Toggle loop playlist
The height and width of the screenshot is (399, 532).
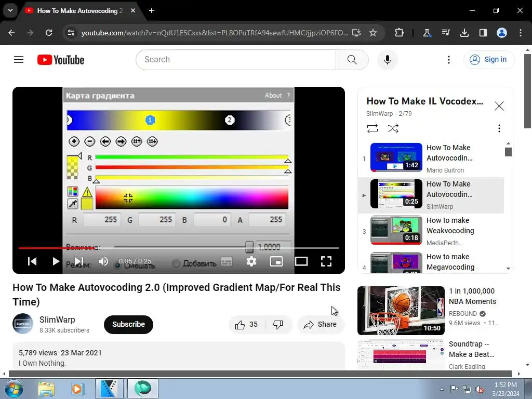pyautogui.click(x=372, y=128)
